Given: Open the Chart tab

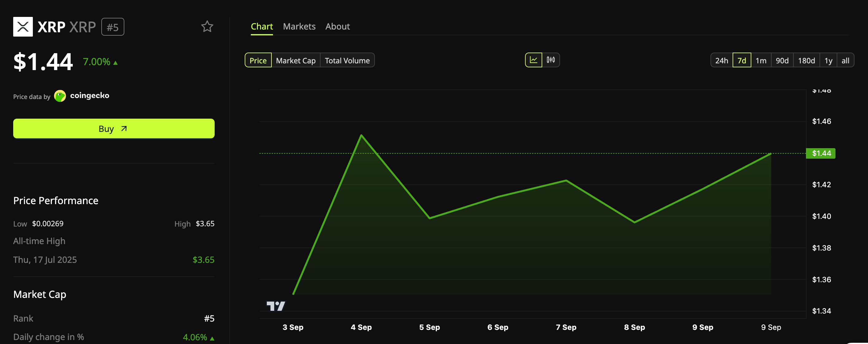Looking at the screenshot, I should pos(262,26).
